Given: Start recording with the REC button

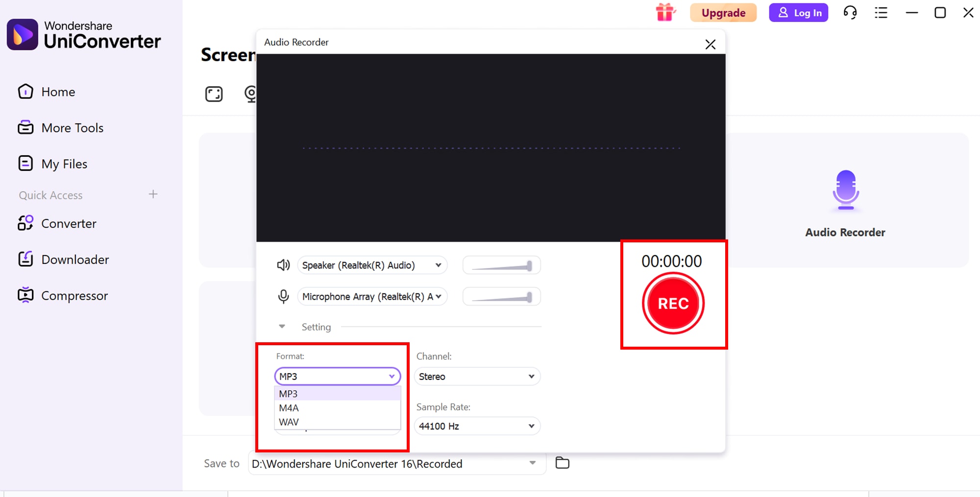Looking at the screenshot, I should (673, 304).
